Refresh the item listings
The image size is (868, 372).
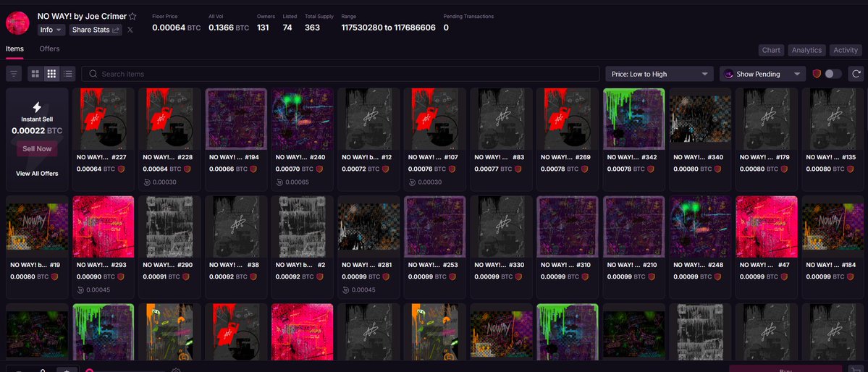coord(856,74)
